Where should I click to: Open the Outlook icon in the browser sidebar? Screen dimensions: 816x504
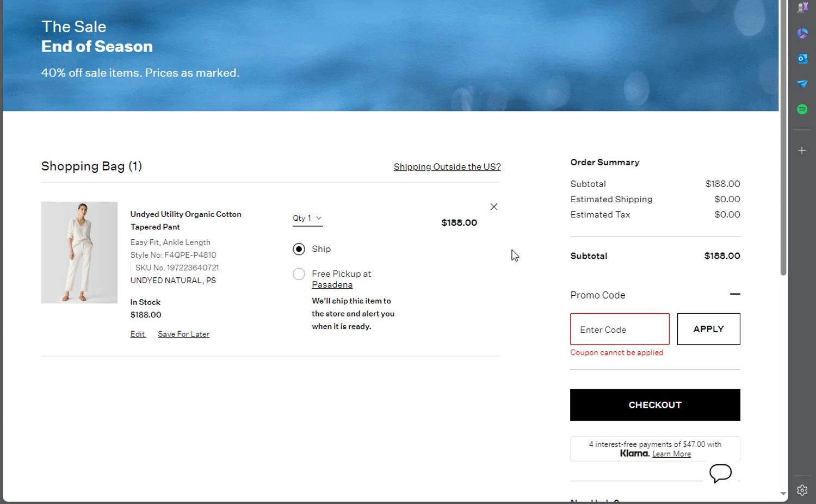click(802, 58)
